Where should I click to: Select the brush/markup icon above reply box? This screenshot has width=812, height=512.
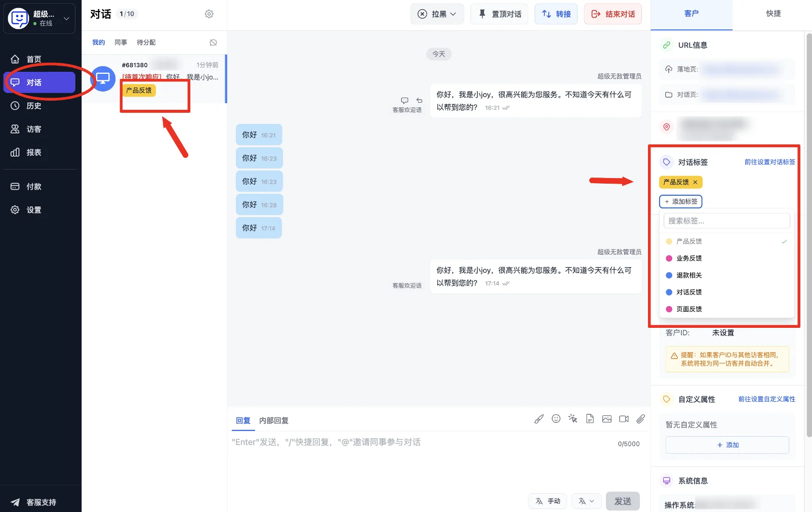point(538,419)
